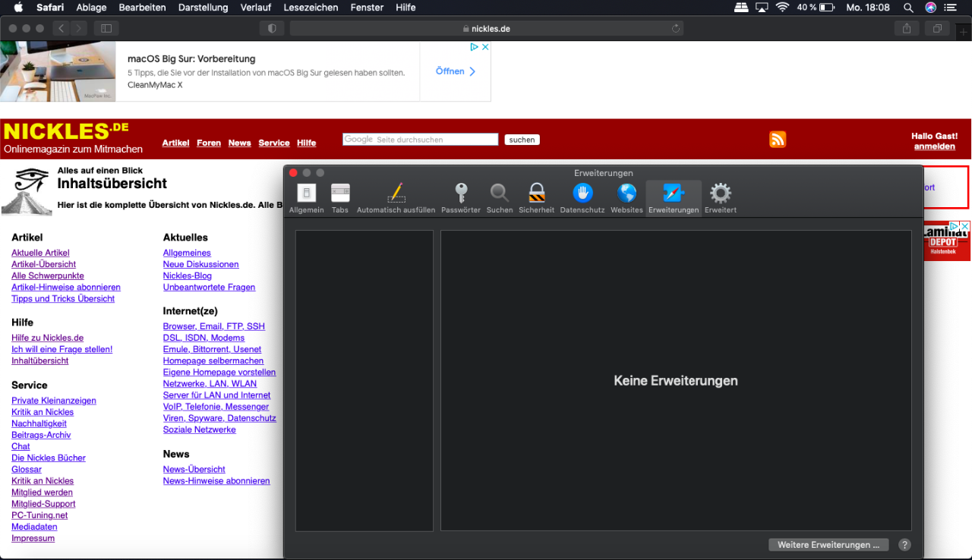Click the anmelden link

pyautogui.click(x=934, y=146)
